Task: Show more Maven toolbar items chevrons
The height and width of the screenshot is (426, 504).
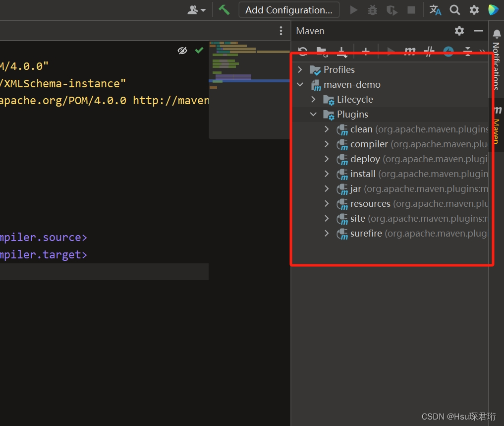Action: click(x=482, y=51)
